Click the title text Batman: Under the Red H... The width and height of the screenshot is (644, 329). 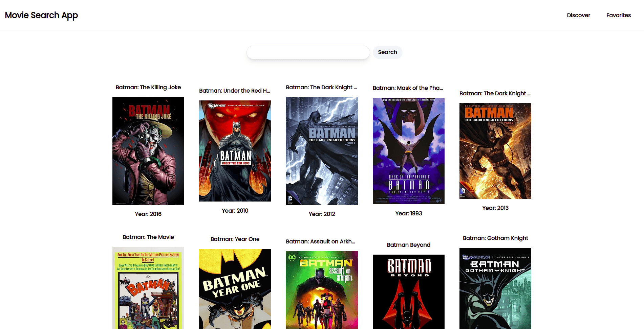coord(235,91)
